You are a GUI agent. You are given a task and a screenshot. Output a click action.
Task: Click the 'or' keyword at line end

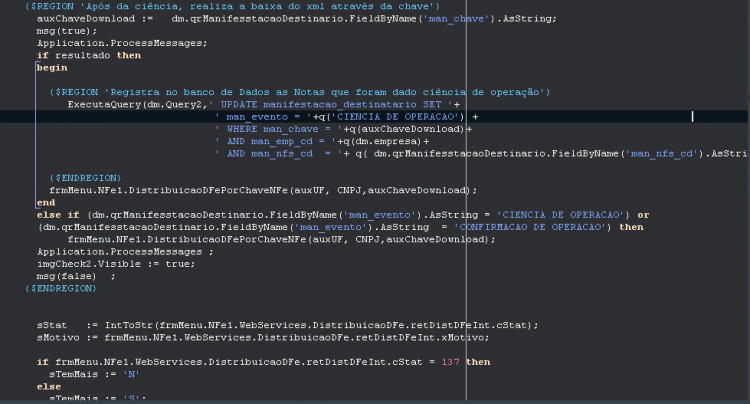(x=643, y=215)
